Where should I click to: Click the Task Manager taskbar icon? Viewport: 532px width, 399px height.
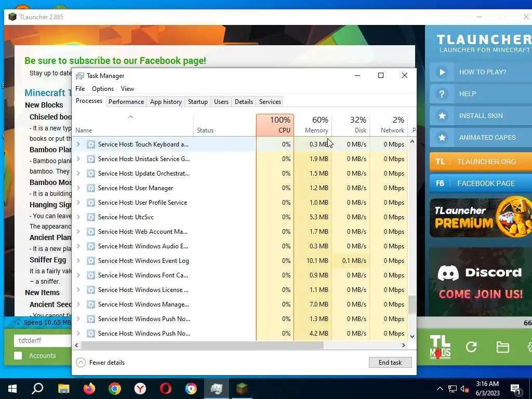(x=217, y=389)
